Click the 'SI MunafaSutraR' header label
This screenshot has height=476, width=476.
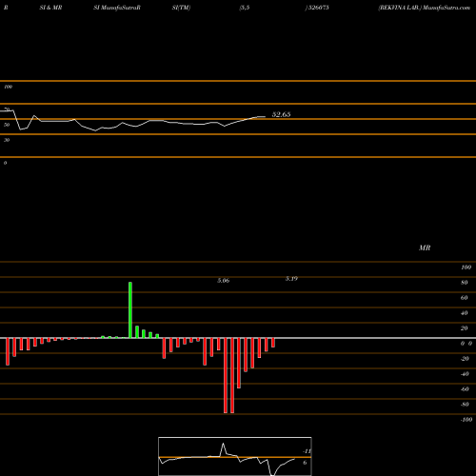point(117,8)
